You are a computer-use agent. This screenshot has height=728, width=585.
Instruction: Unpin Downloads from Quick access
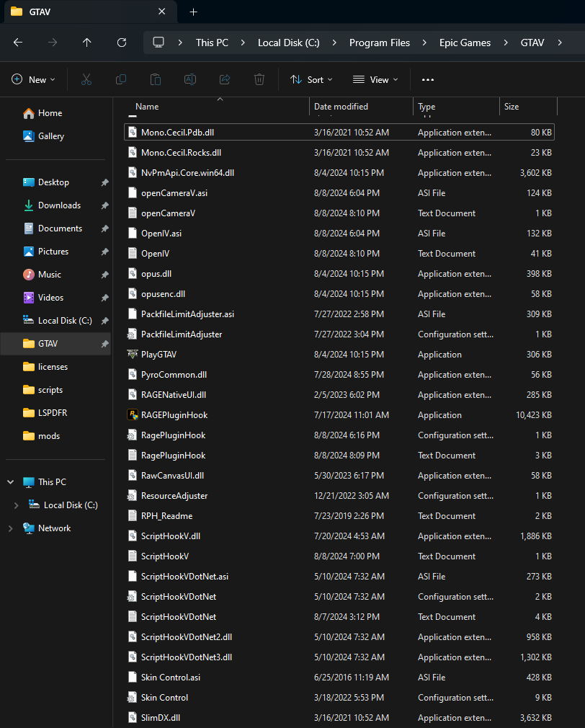(104, 205)
